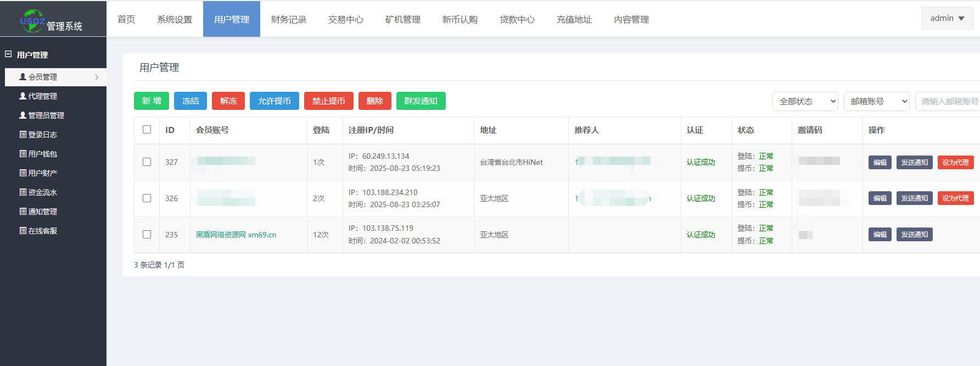Open 代理管理 in the sidebar
Screen dimensions: 980x366
click(43, 96)
